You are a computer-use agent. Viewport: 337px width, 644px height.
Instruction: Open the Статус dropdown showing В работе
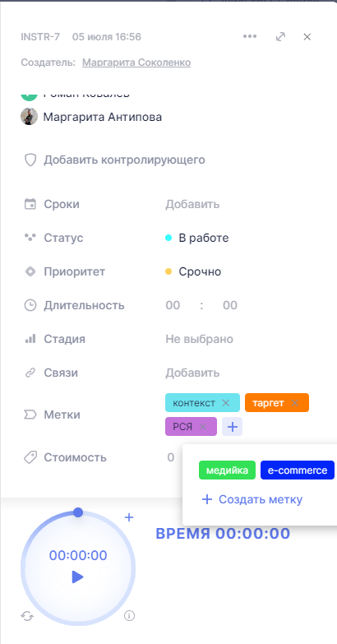[197, 238]
